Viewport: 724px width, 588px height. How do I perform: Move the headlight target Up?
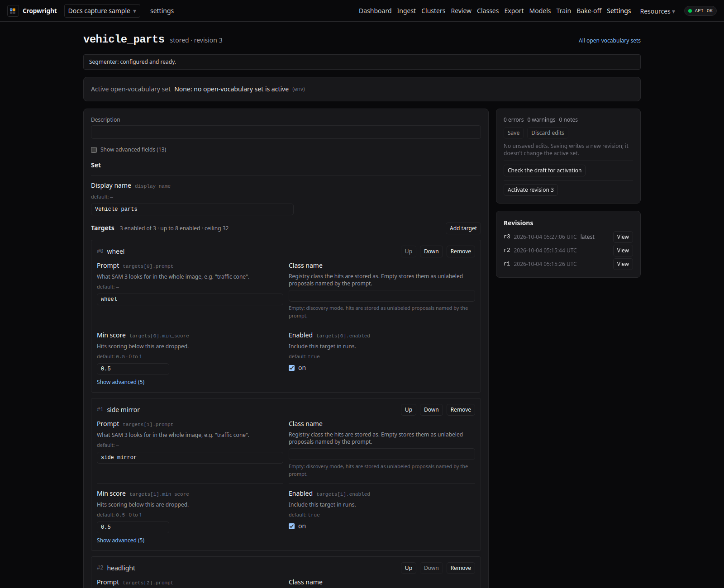tap(409, 568)
